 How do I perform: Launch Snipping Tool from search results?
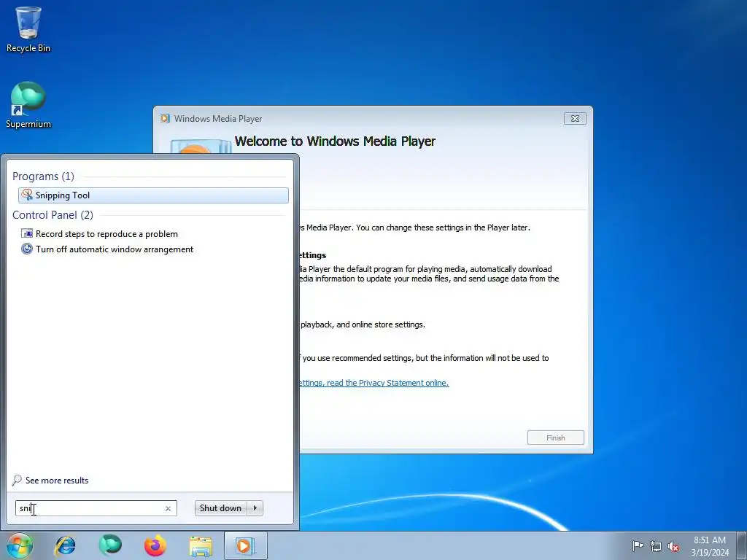pyautogui.click(x=153, y=195)
